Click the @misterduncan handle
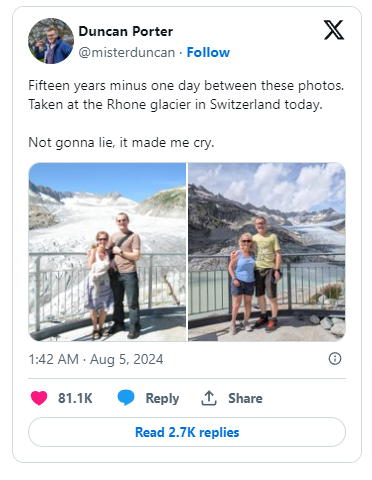The width and height of the screenshot is (372, 480). (127, 53)
